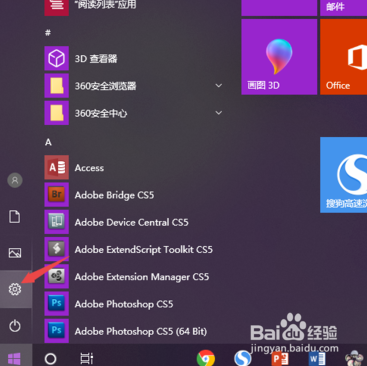
Task: Open the Pictures sidebar icon
Action: point(15,253)
